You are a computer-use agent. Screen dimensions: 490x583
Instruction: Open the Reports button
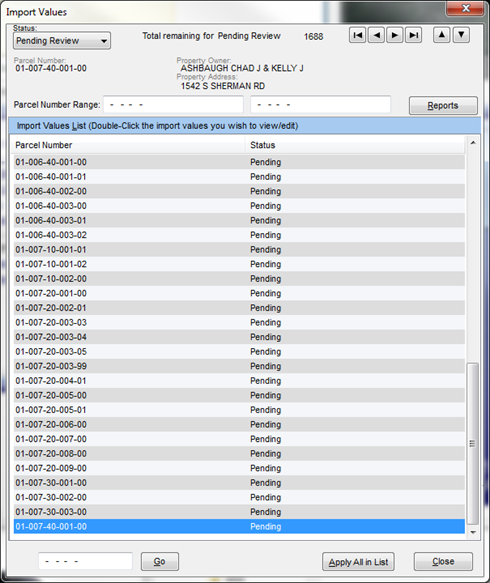tap(443, 106)
